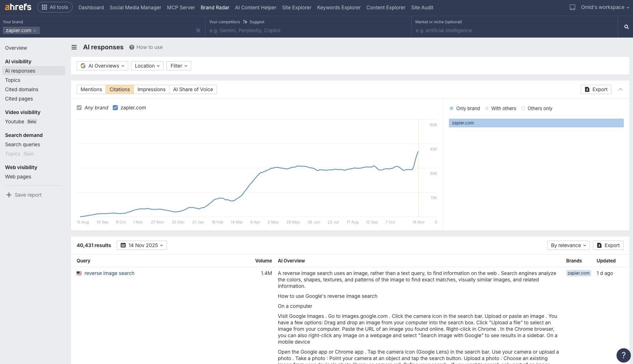Open Social Media Manager
This screenshot has height=364, width=633.
point(135,8)
